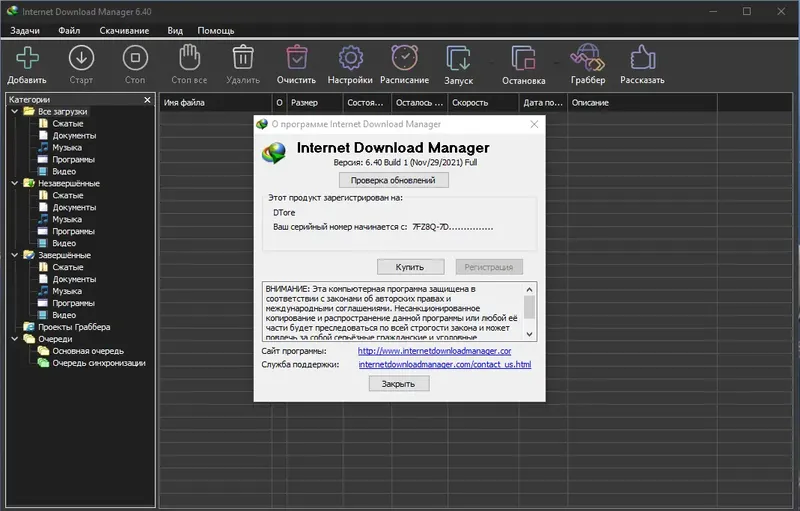Open the contact_us.html support link

tap(445, 364)
